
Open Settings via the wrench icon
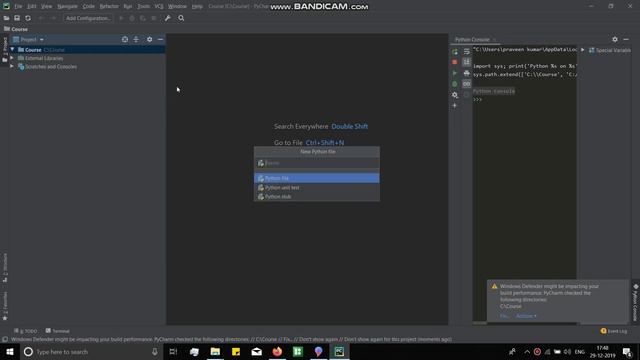pyautogui.click(x=168, y=18)
